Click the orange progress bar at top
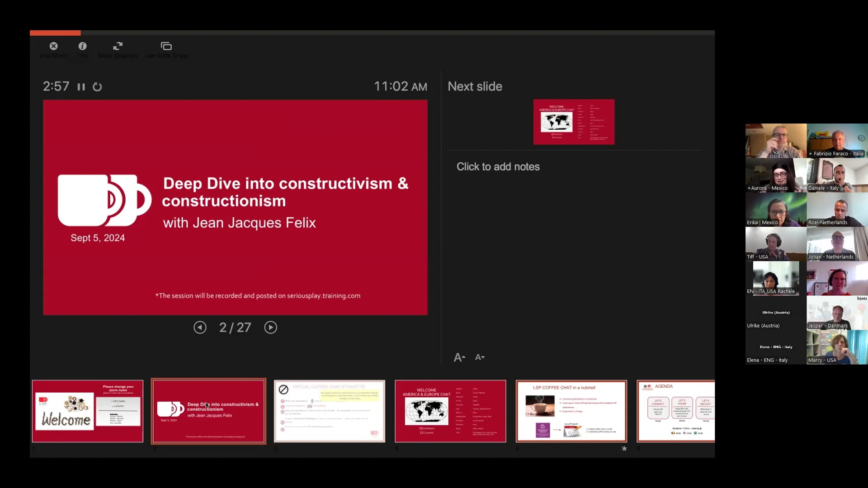Screen dimensions: 868x488 pos(55,32)
